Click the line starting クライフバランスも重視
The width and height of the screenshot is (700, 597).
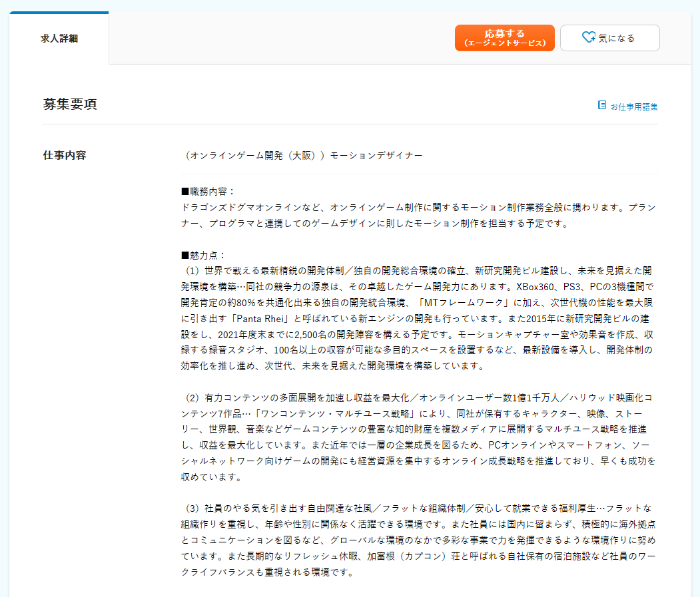[268, 572]
